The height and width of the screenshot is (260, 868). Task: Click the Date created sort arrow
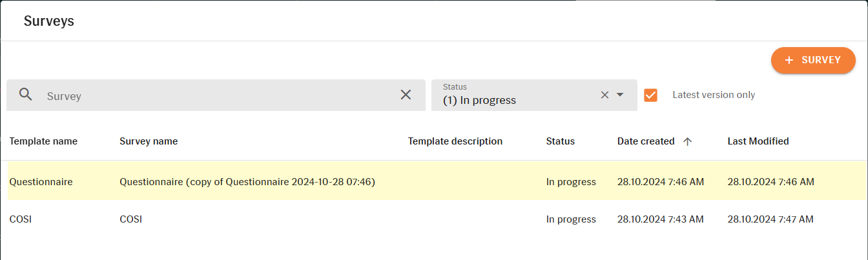(687, 141)
